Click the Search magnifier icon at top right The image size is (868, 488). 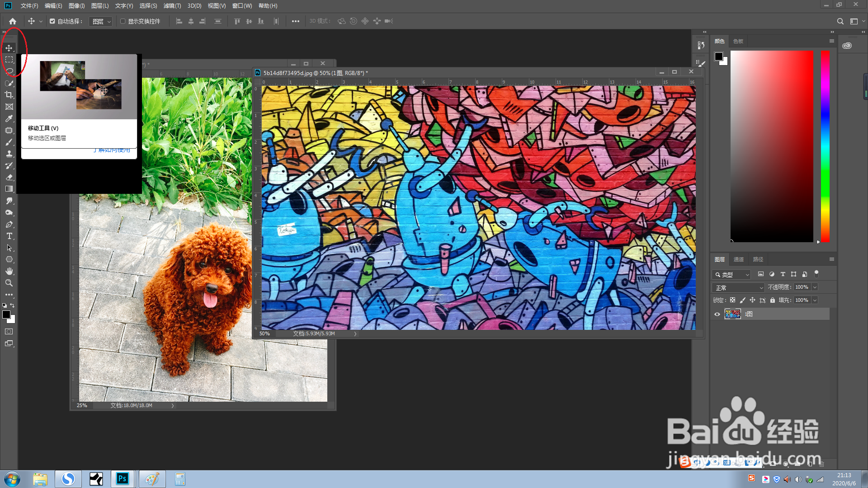click(x=840, y=21)
